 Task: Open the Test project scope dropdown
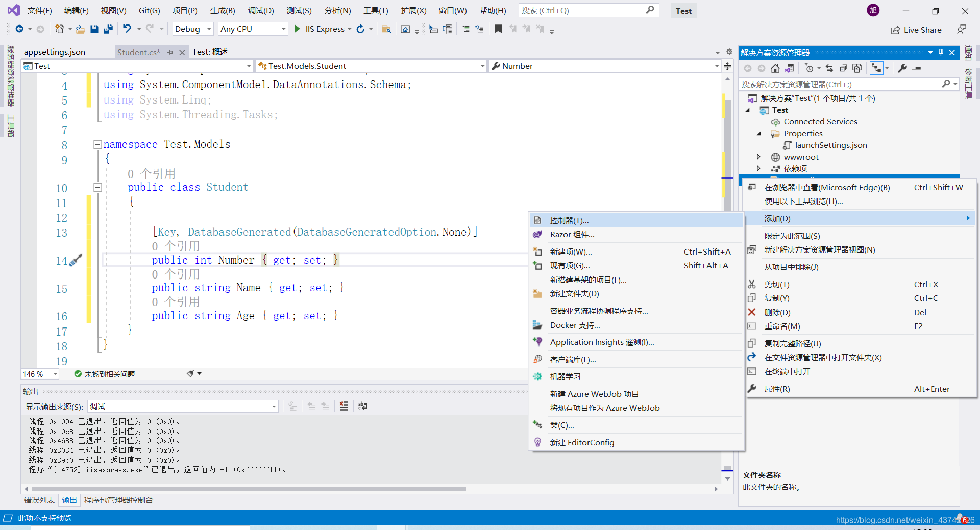137,66
